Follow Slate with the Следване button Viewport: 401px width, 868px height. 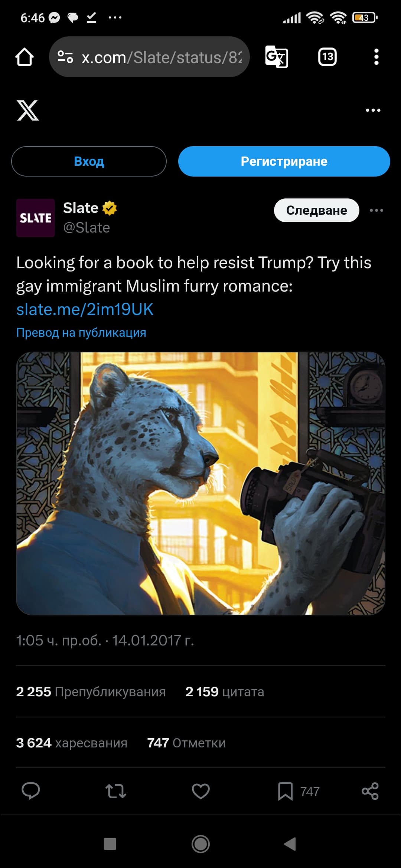click(x=317, y=210)
